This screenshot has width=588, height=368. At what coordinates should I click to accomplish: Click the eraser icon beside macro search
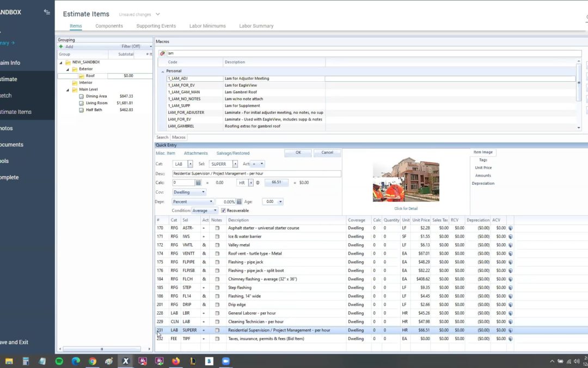162,53
